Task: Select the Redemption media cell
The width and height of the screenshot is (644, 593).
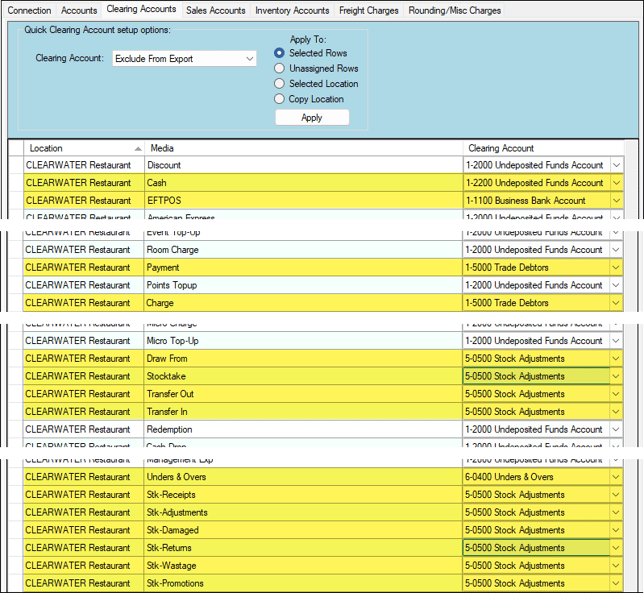Action: coord(303,429)
